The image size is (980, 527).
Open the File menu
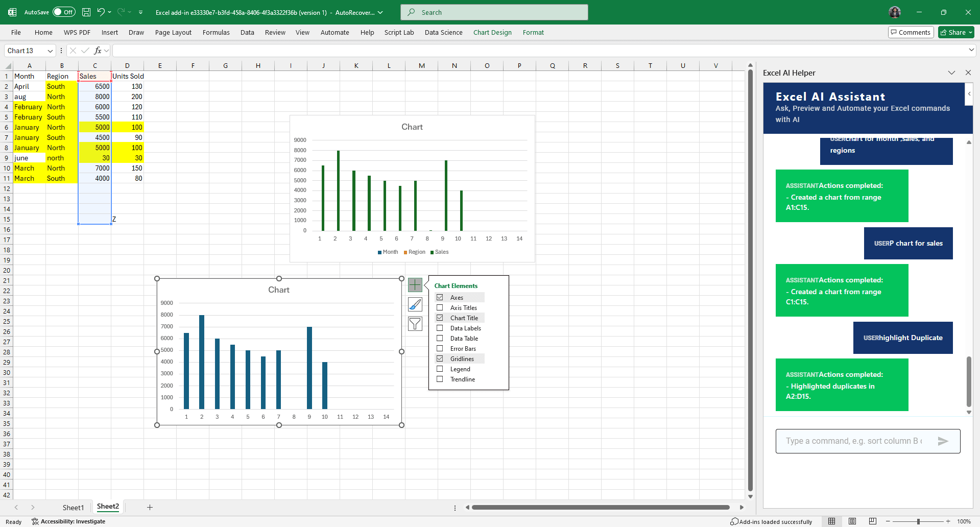[16, 32]
